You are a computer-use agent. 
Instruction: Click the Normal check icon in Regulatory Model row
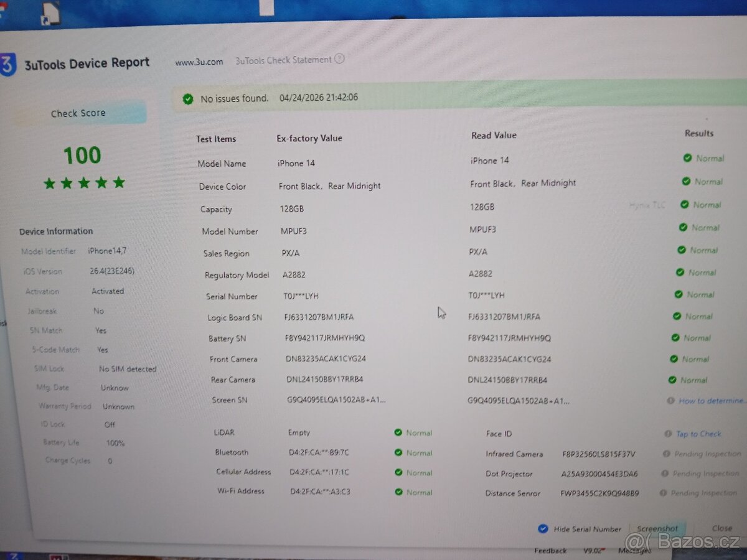[680, 272]
